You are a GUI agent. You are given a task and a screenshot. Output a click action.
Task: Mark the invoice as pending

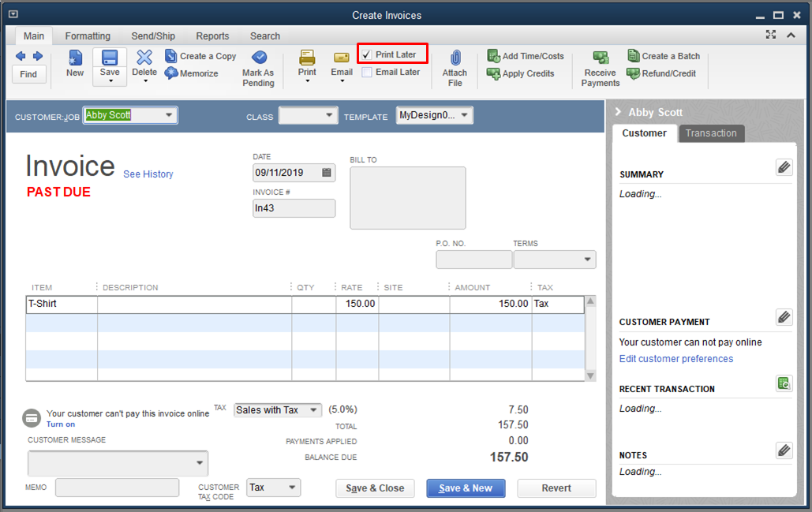point(259,67)
